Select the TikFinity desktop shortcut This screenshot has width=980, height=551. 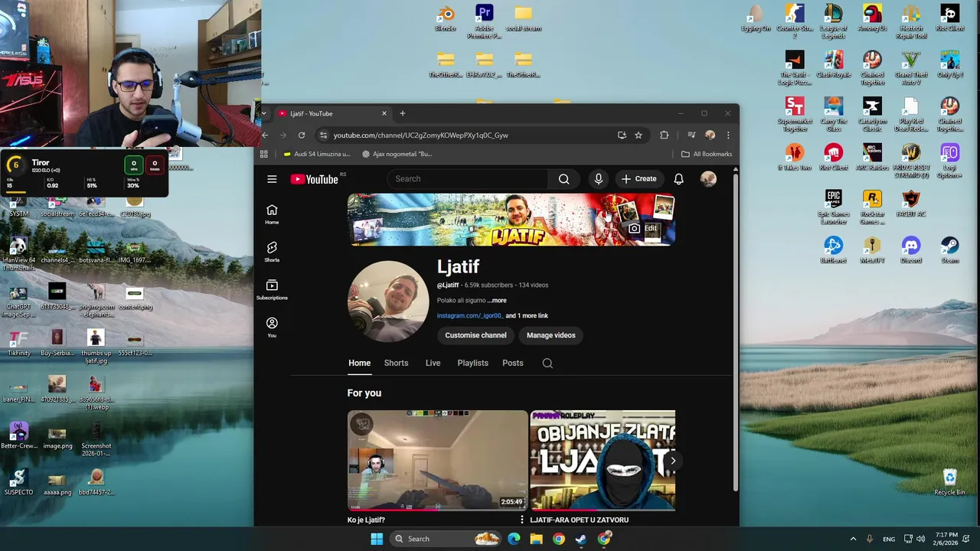[x=18, y=343]
